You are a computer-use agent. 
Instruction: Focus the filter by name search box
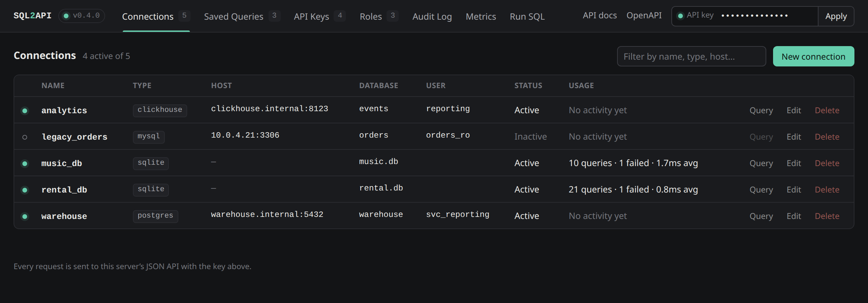click(691, 56)
